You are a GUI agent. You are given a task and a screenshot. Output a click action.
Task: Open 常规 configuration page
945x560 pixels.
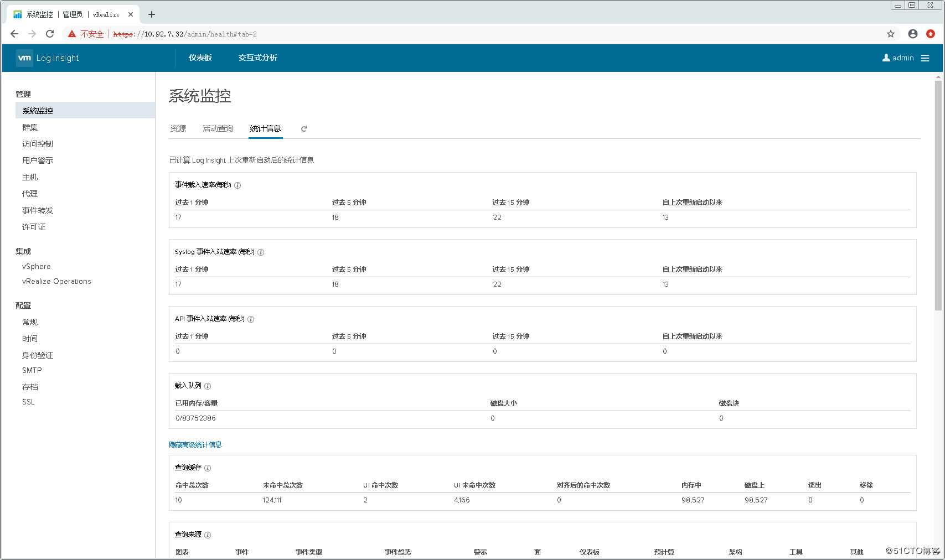pyautogui.click(x=30, y=322)
